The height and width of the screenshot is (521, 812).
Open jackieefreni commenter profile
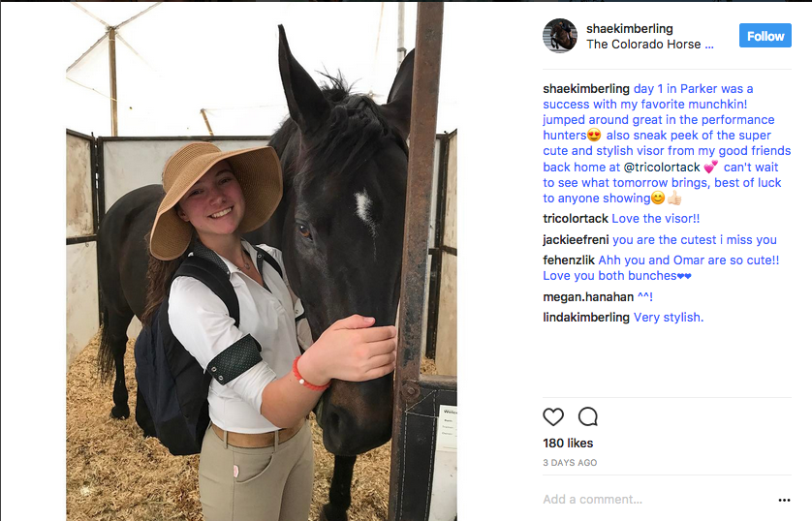point(576,240)
